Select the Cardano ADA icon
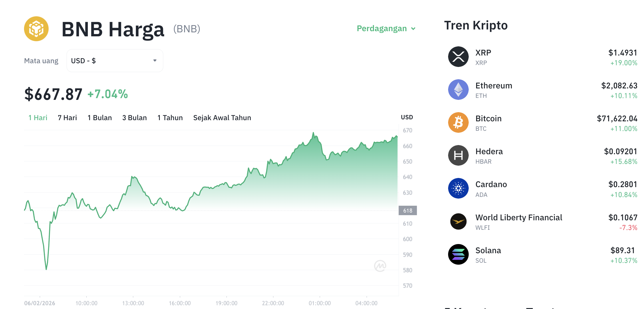Viewport: 644px width, 309px height. [458, 188]
